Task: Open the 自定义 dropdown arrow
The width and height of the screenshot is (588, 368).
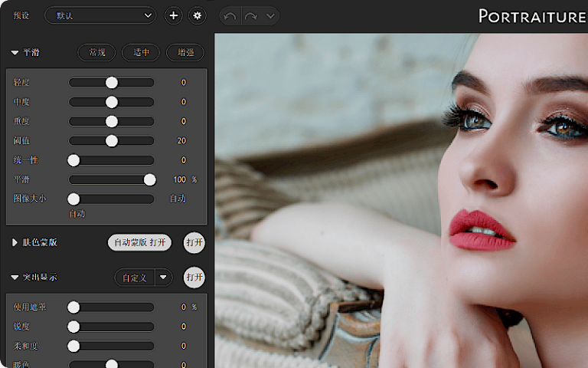Action: [x=163, y=278]
